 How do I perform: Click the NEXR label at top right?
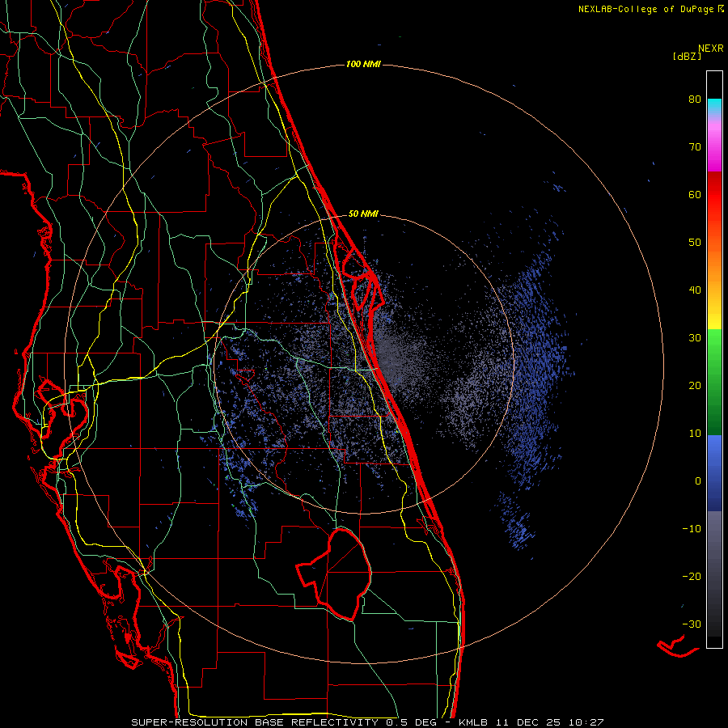click(711, 49)
